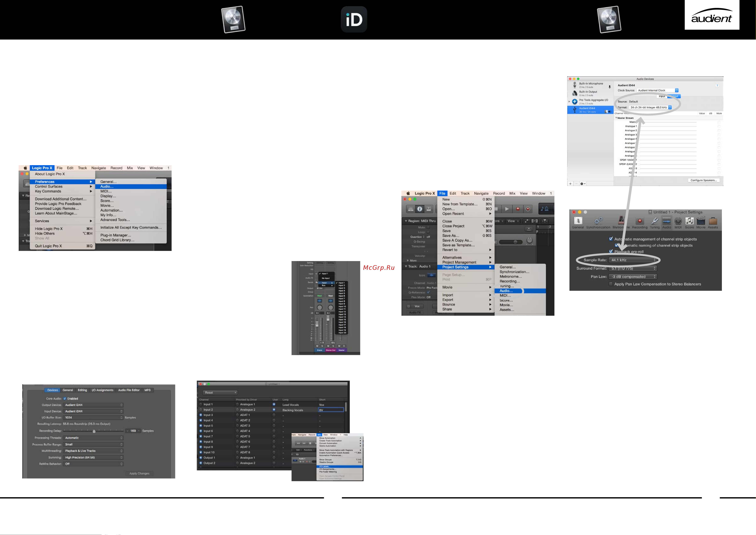Add a device with the plus icon
Screen dimensions: 756x535
click(x=570, y=184)
